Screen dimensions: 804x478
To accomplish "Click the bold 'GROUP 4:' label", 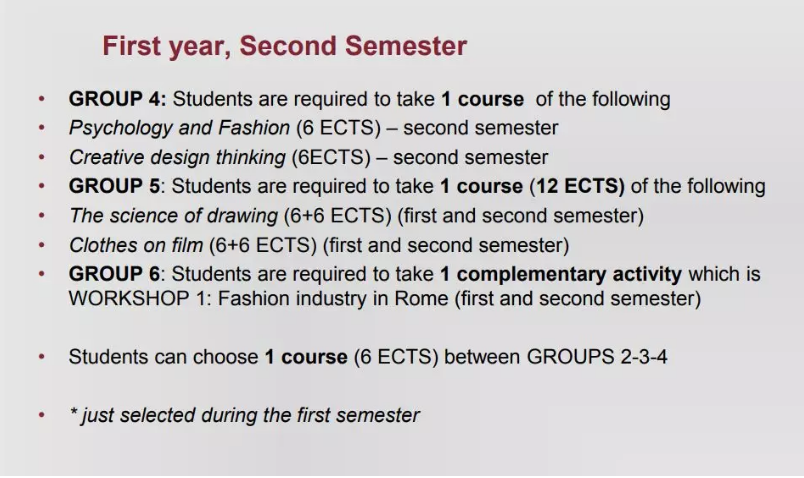I will 117,99.
